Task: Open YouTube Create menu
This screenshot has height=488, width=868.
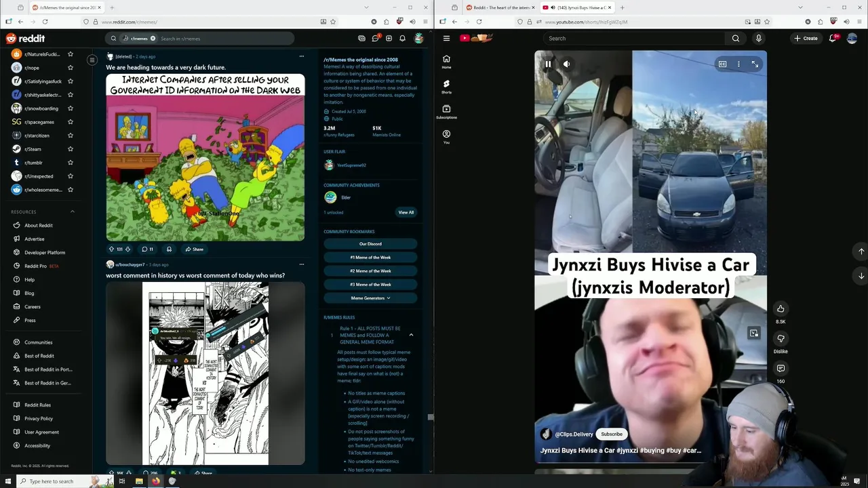Action: 806,39
